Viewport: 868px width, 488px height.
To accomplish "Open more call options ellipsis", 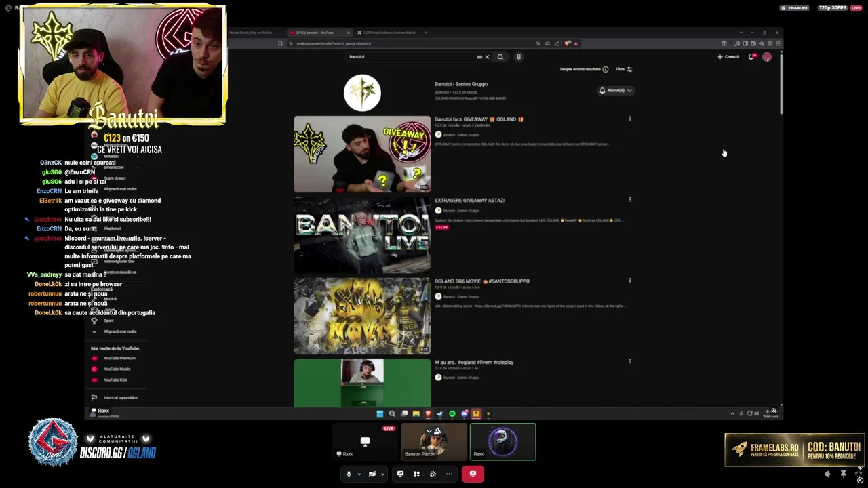I will coord(449,474).
